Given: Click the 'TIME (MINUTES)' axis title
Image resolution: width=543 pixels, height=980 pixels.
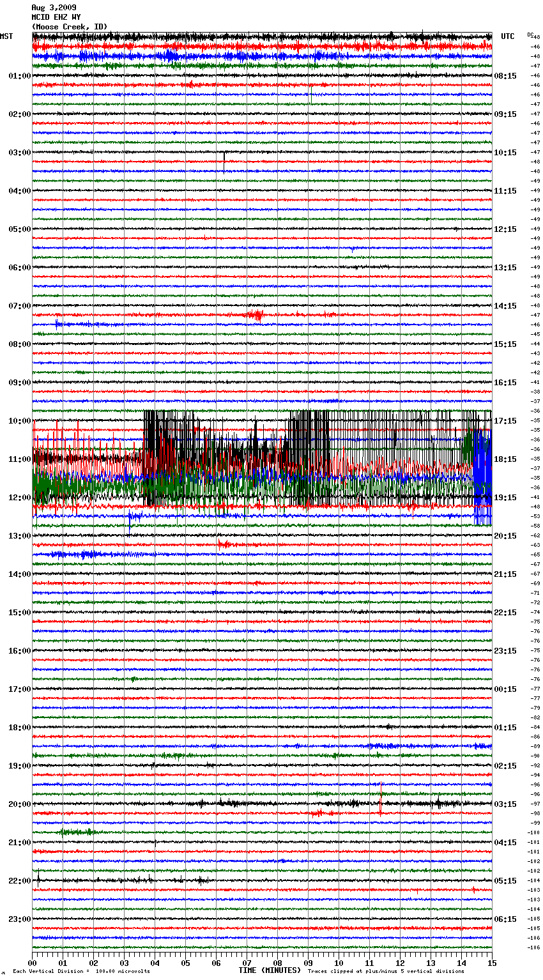Looking at the screenshot, I should [x=270, y=970].
